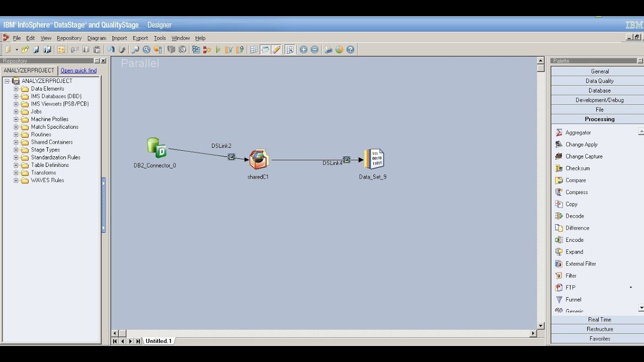Viewport: 644px width, 362px height.
Task: Click the Cut scissors toolbar icon
Action: coord(75,50)
